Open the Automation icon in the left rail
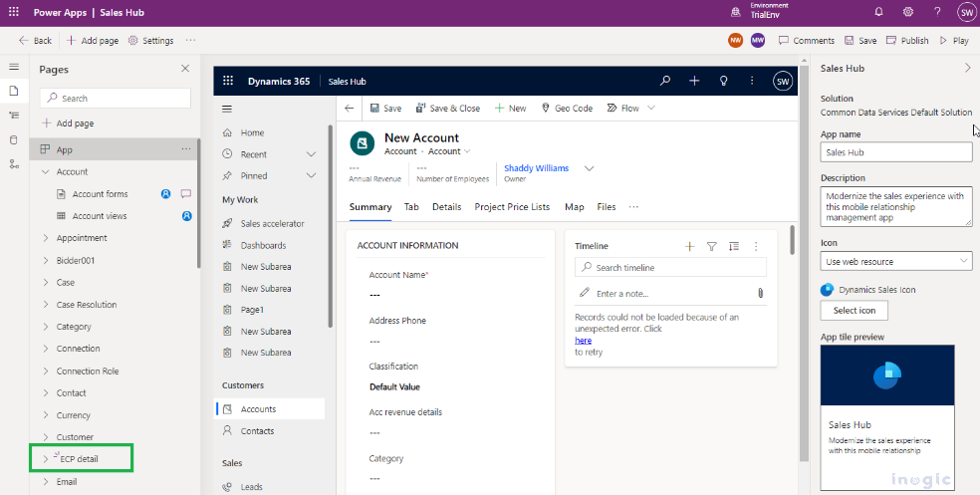980x495 pixels. coord(14,163)
